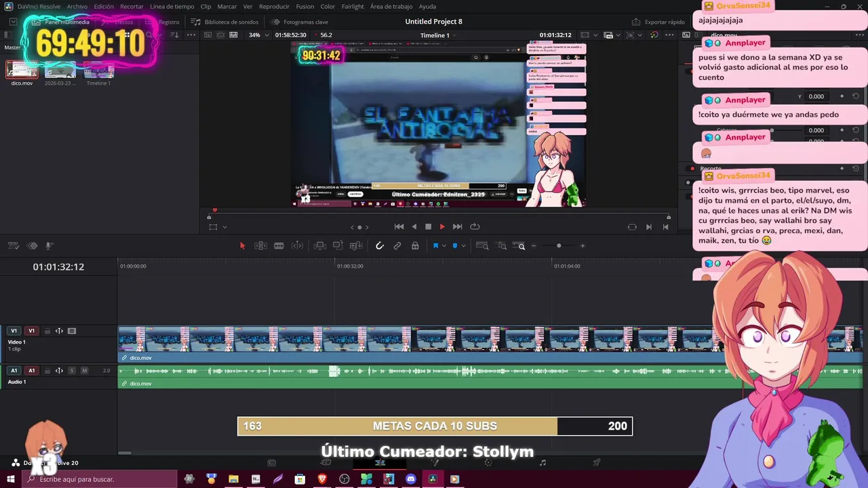Toggle loop playback
The width and height of the screenshot is (868, 488).
475,227
